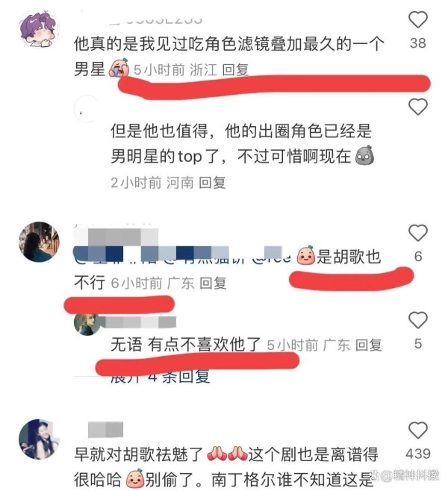Screen dimensions: 448x491
Task: Like the comment with 38 likes
Action: (x=417, y=19)
